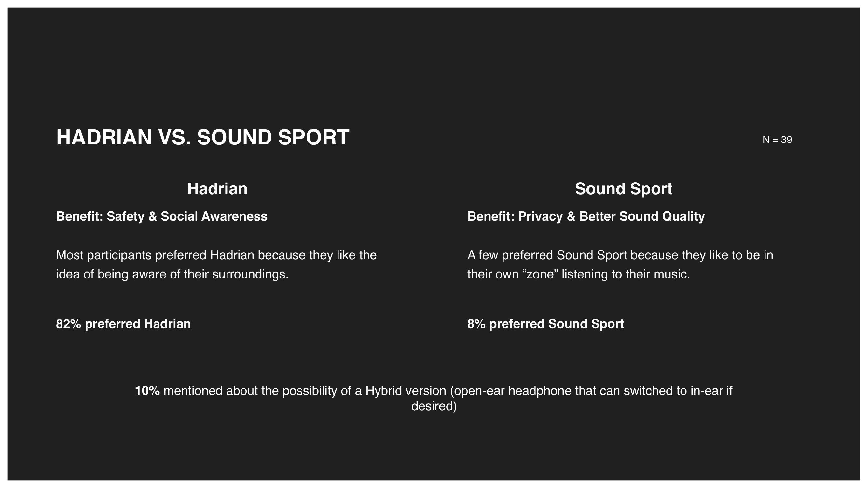Click the word desired) on the last line
The height and width of the screenshot is (488, 868).
(x=434, y=406)
